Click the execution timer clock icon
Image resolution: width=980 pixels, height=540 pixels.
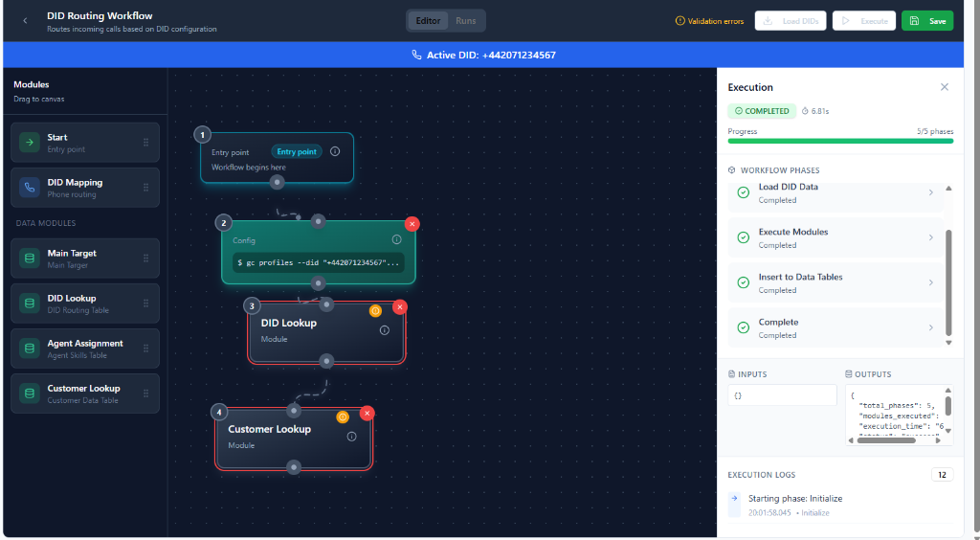(x=805, y=111)
